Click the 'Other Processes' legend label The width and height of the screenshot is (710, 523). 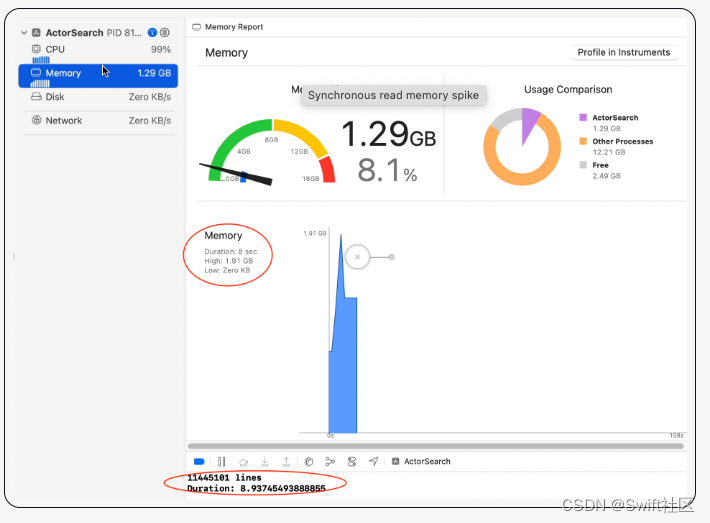[623, 141]
